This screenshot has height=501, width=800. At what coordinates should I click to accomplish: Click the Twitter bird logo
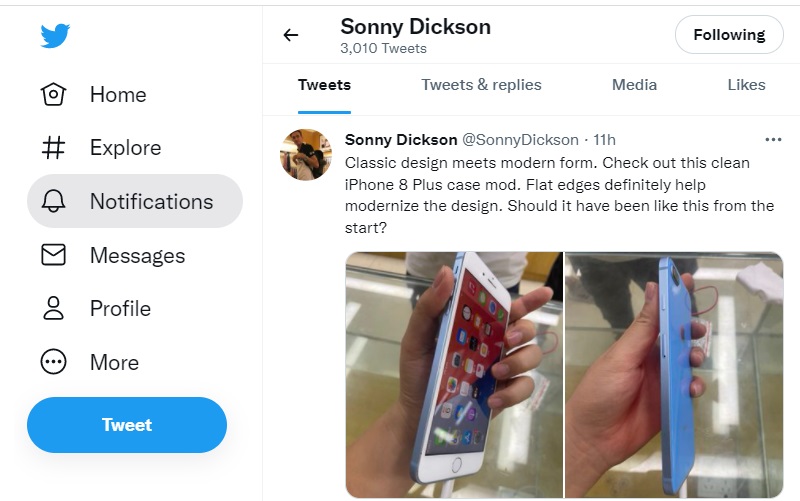click(55, 36)
